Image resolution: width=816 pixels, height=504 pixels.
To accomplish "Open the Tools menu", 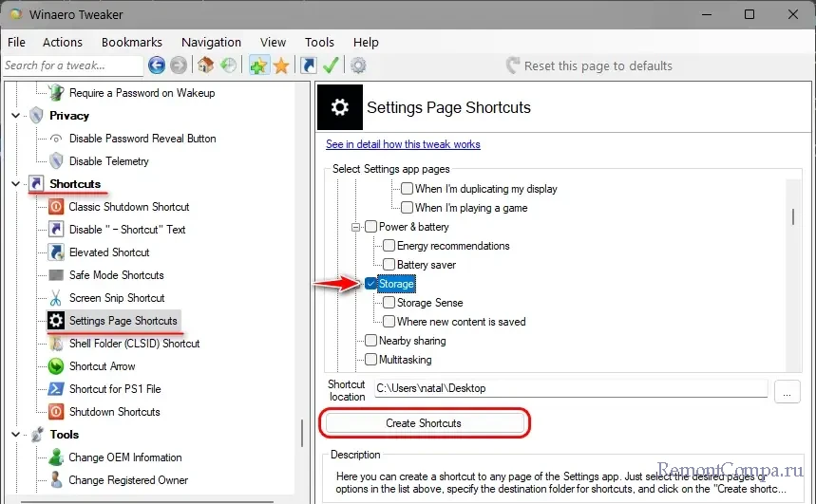I will click(319, 42).
